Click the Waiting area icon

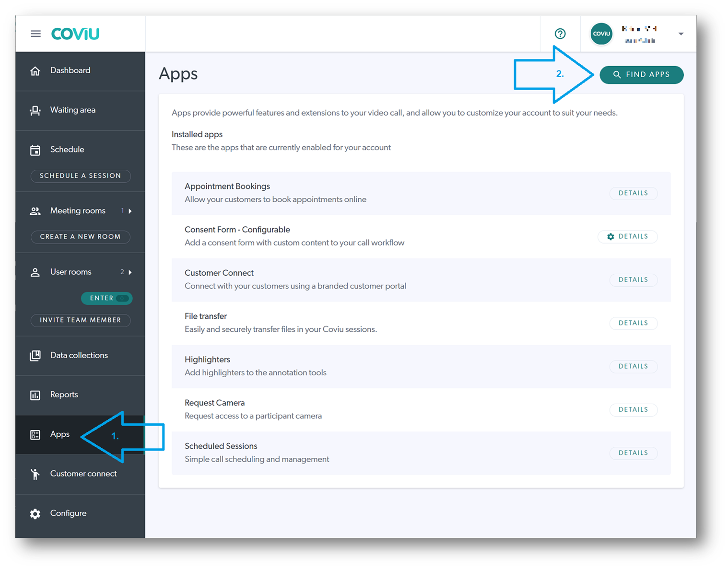pos(35,111)
